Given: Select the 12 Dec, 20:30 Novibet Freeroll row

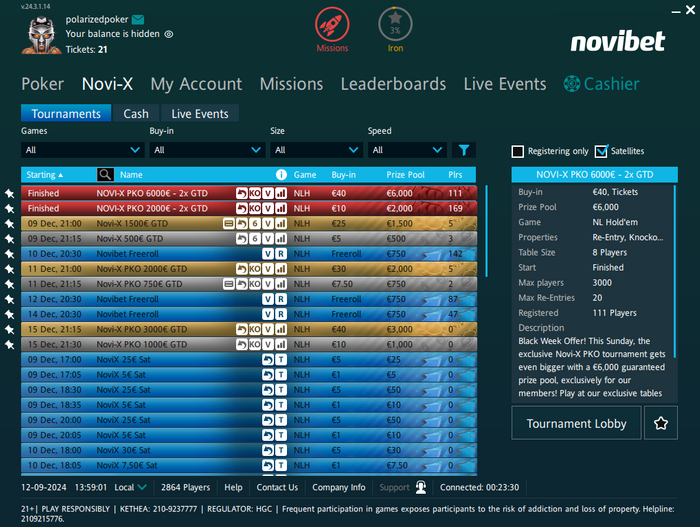Looking at the screenshot, I should tap(249, 299).
